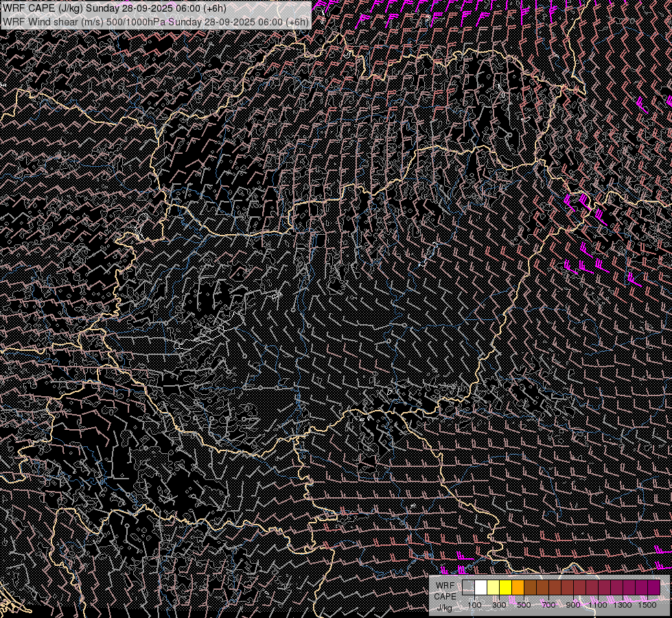Screen dimensions: 672x618
Task: Choose the orange swatch in CAPE legend
Action: 518,588
